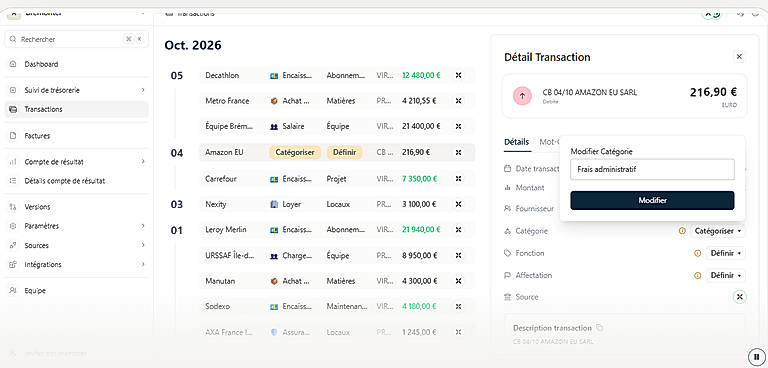Click Catégoriser badge on Amazon EU row
This screenshot has width=768, height=368.
tap(295, 152)
